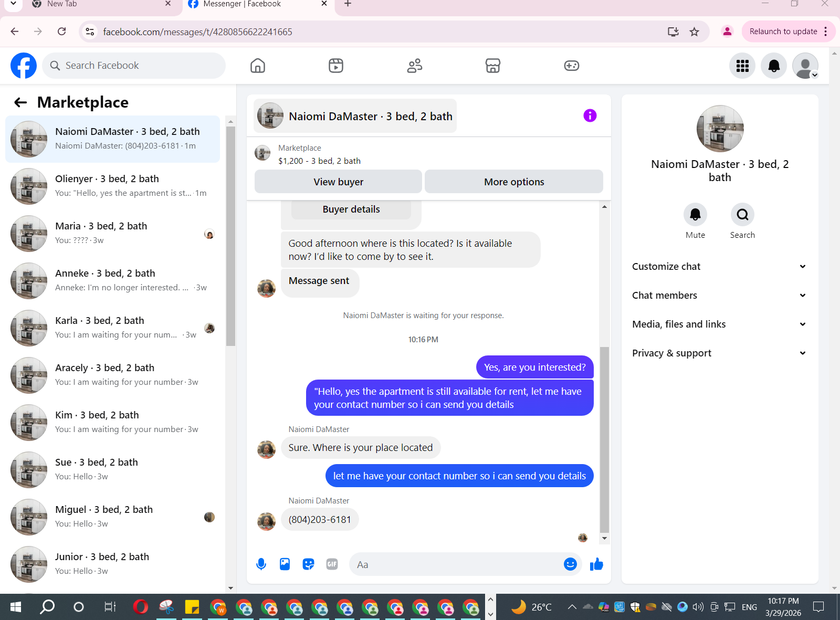The height and width of the screenshot is (620, 840).
Task: Open Task View on the taskbar
Action: point(110,607)
